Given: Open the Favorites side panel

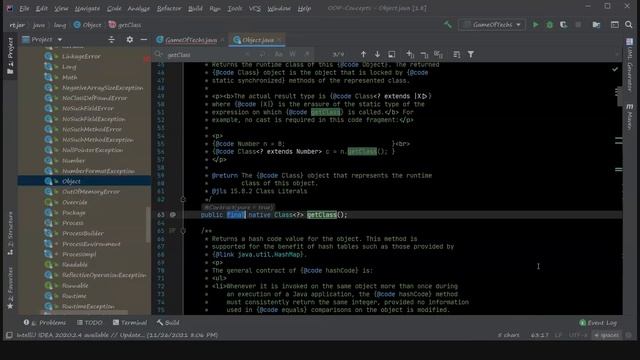Looking at the screenshot, I should click(10, 288).
